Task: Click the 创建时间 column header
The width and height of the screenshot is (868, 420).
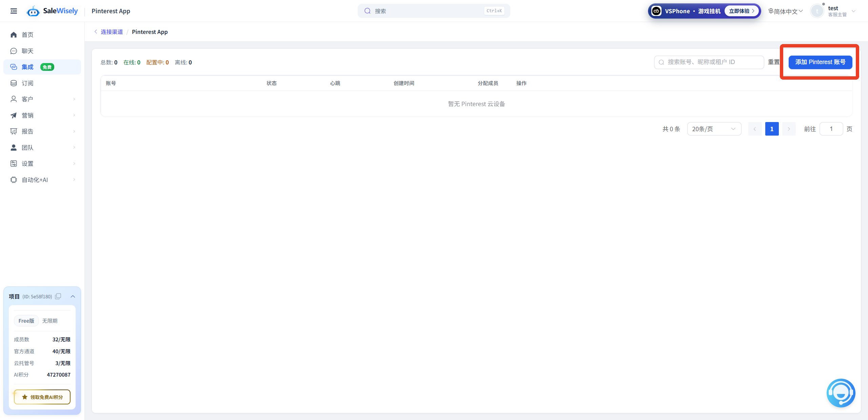Action: pos(404,83)
